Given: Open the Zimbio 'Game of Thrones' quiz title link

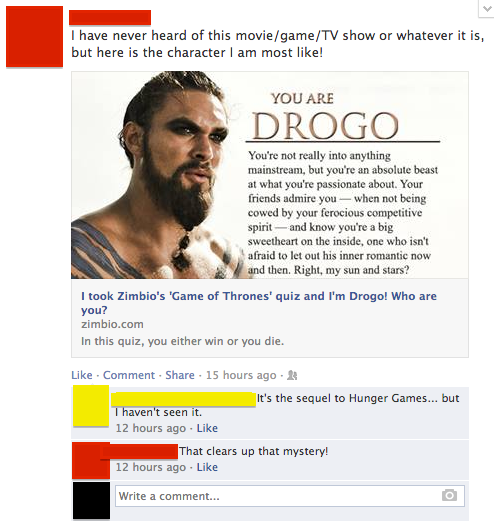Looking at the screenshot, I should 259,303.
